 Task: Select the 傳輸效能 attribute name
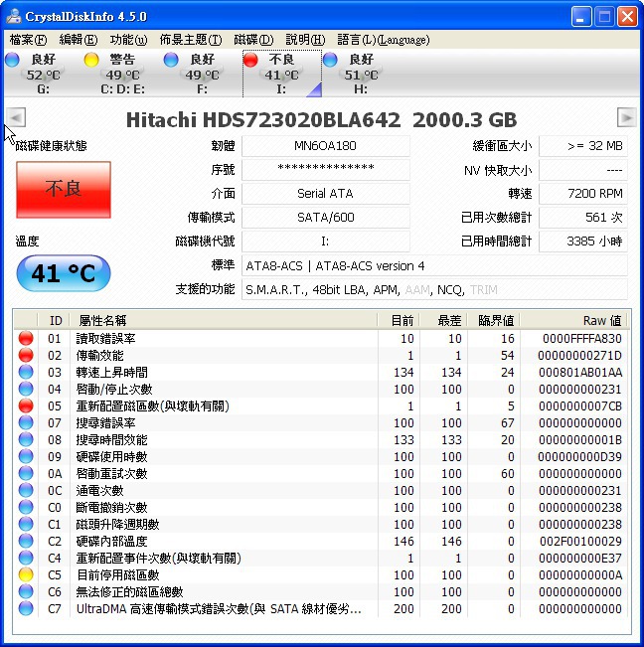99,356
